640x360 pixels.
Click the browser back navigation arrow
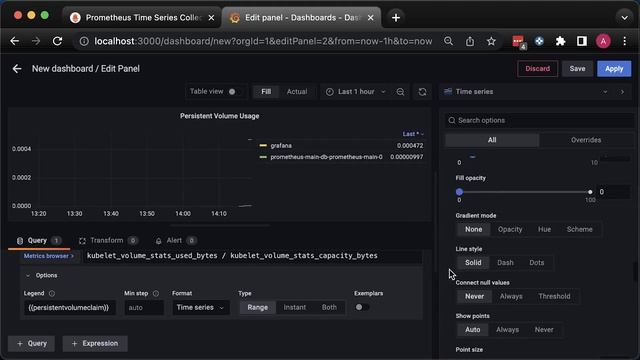coord(15,41)
